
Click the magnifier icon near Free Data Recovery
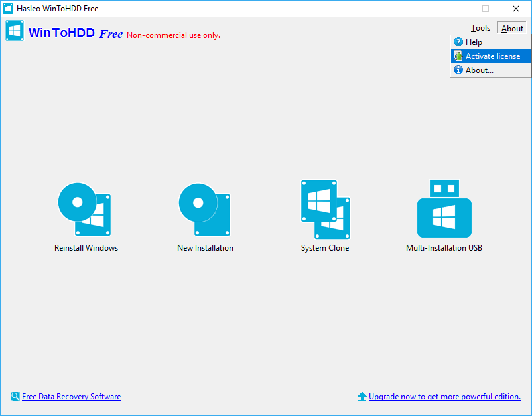point(15,396)
